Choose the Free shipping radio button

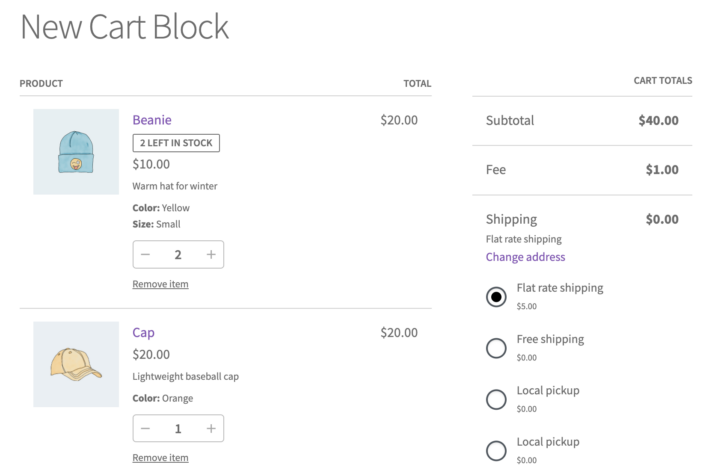click(496, 348)
